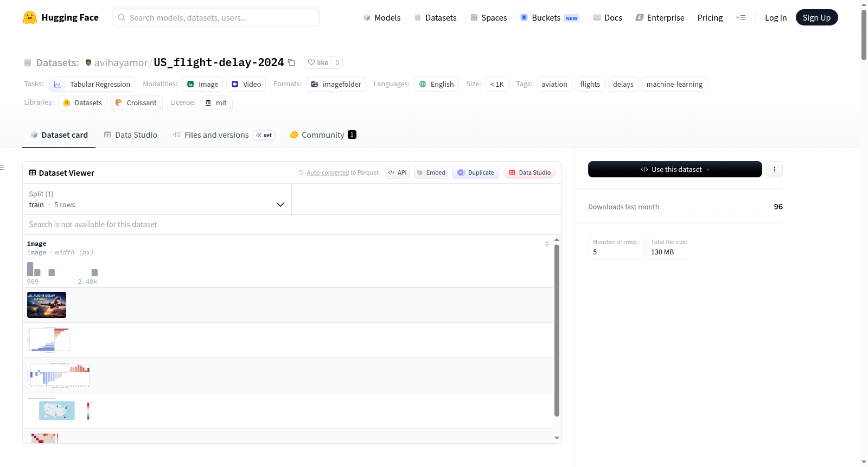The height and width of the screenshot is (467, 868).
Task: Click the Downloads last month value 96
Action: (778, 207)
